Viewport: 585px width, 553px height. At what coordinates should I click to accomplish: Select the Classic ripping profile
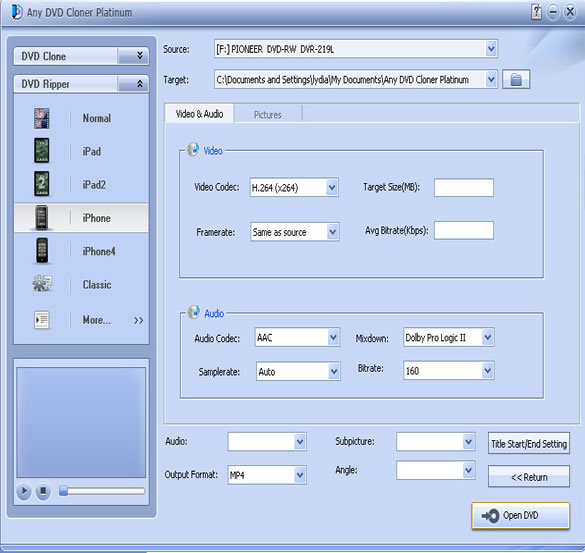point(81,284)
